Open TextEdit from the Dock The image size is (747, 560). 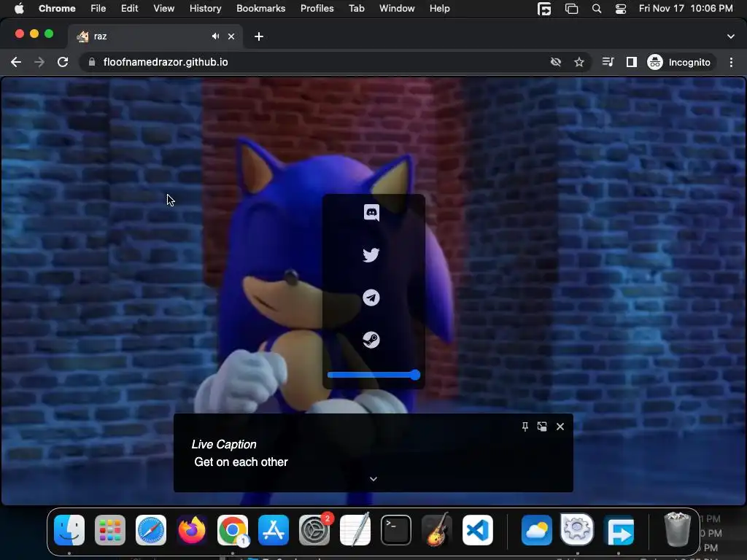coord(355,530)
